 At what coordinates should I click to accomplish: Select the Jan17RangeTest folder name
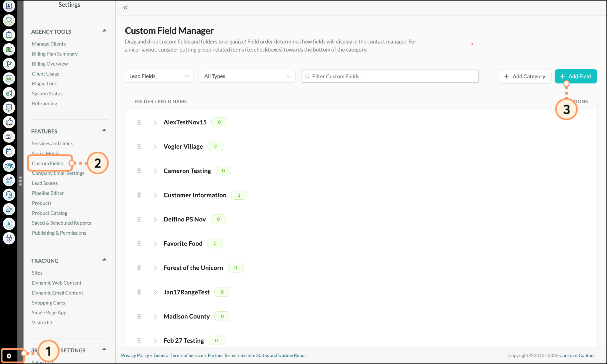coord(187,292)
